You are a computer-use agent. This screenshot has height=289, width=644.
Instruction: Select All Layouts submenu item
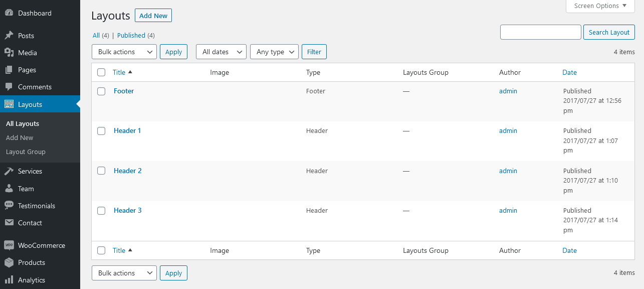click(23, 123)
